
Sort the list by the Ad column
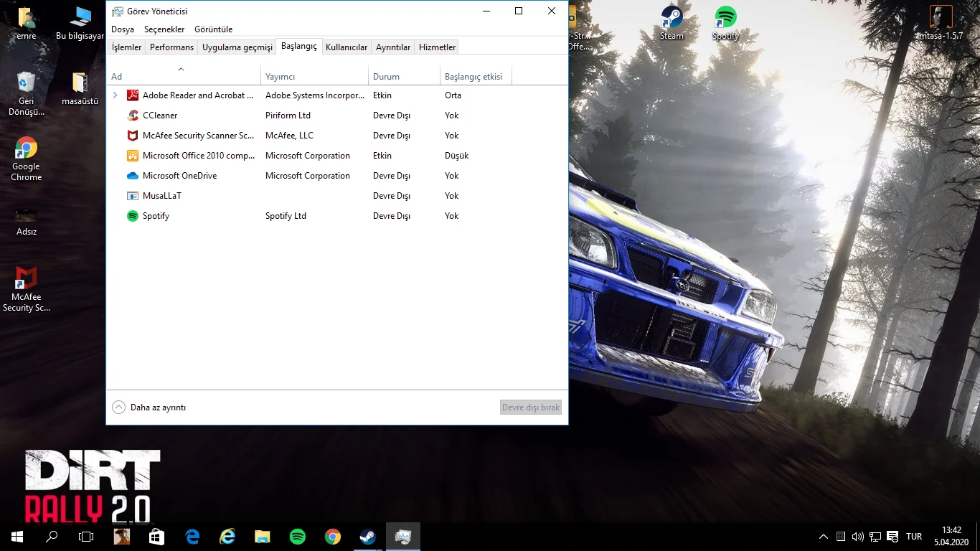click(184, 76)
